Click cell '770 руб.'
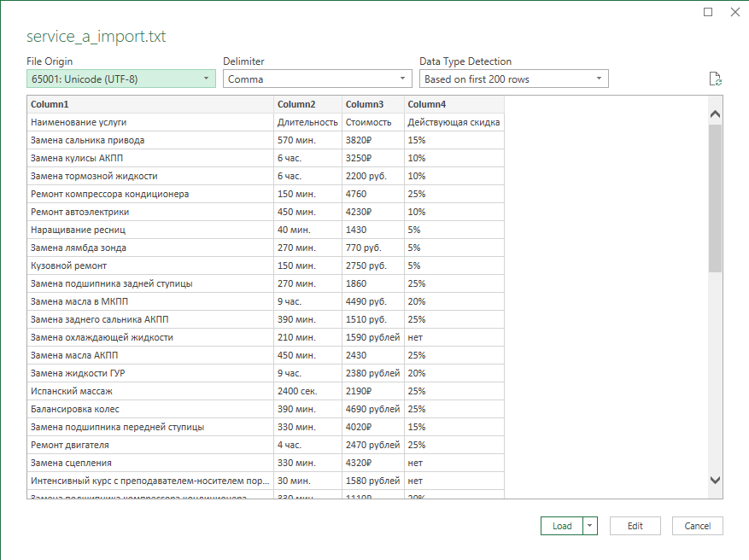749x560 pixels. click(373, 248)
